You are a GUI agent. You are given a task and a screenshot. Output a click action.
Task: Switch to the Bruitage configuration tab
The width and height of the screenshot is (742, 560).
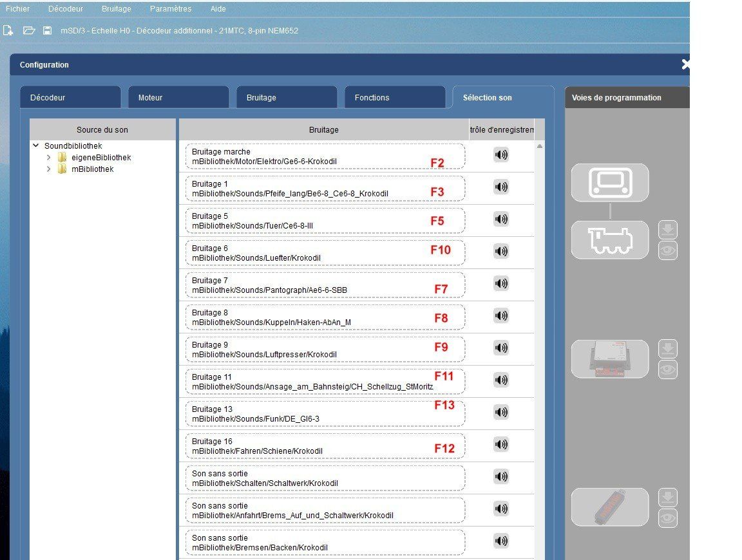pyautogui.click(x=287, y=97)
